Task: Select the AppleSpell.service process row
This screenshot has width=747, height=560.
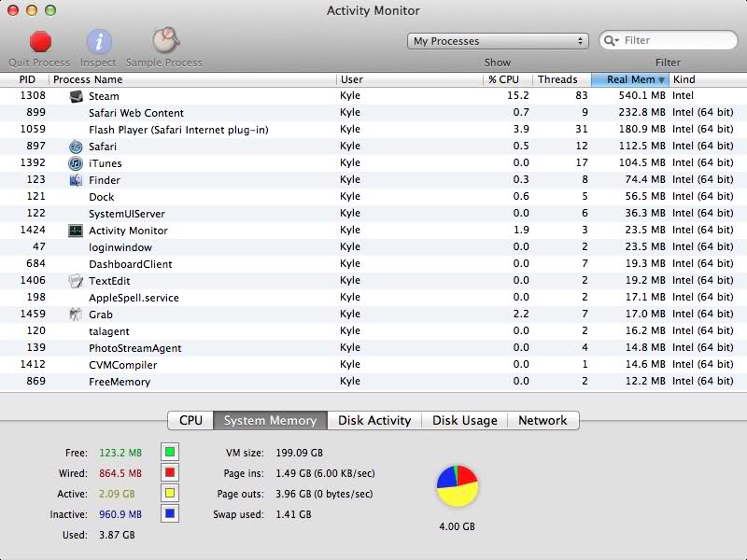Action: tap(373, 298)
